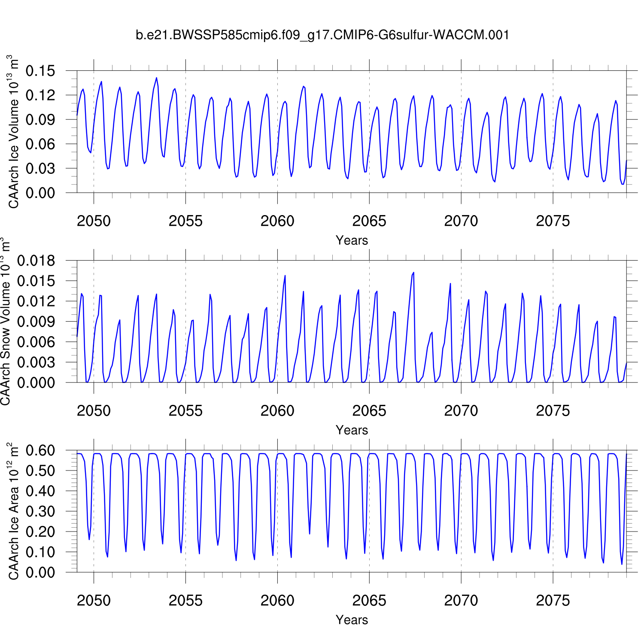Viewport: 644px width, 644px height.
Task: Click the Years label under the ice area plot
Action: coord(352,620)
